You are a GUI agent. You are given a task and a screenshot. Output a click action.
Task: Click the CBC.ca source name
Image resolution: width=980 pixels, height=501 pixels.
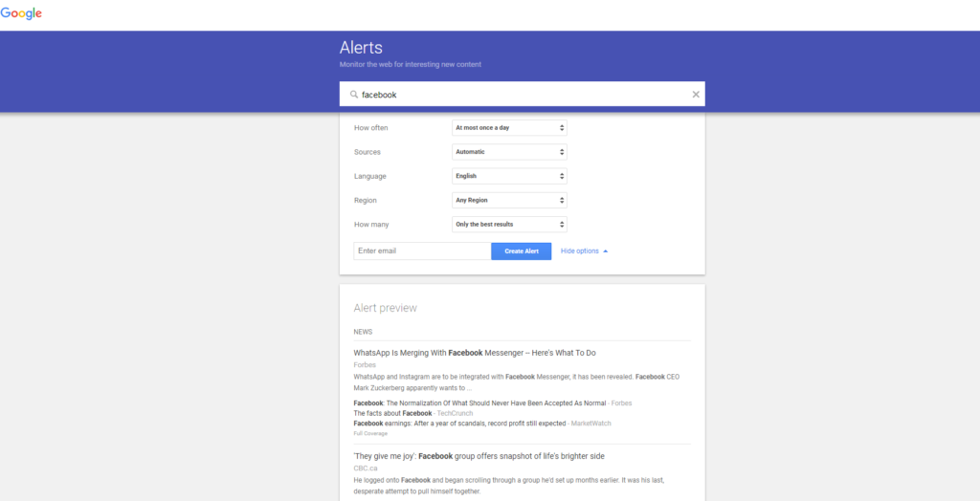[x=366, y=468]
